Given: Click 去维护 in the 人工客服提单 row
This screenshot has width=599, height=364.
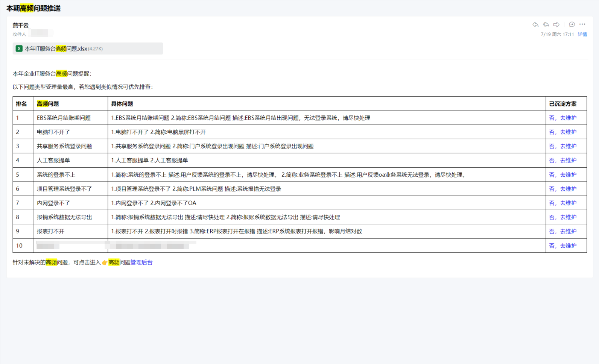Looking at the screenshot, I should (568, 161).
